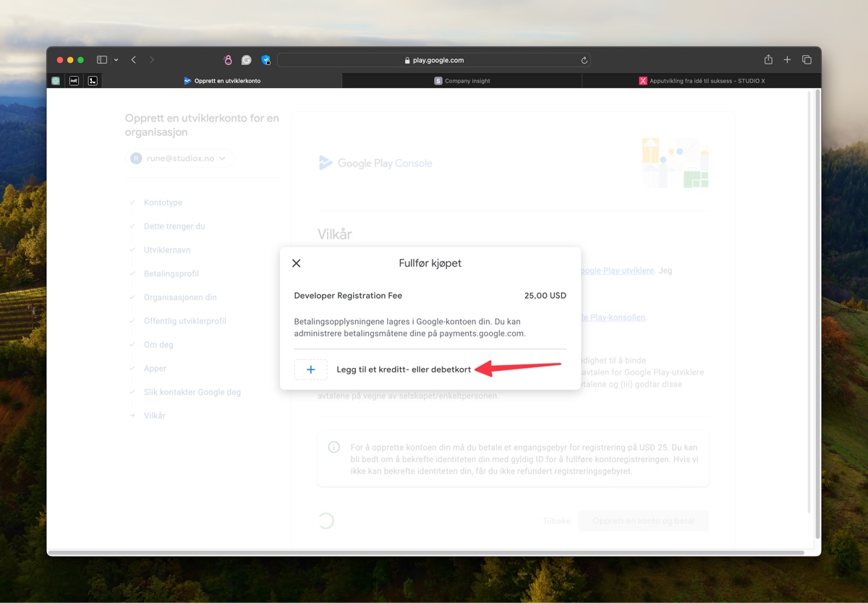Open the Grammarly extension icon
This screenshot has width=868, height=603.
247,60
